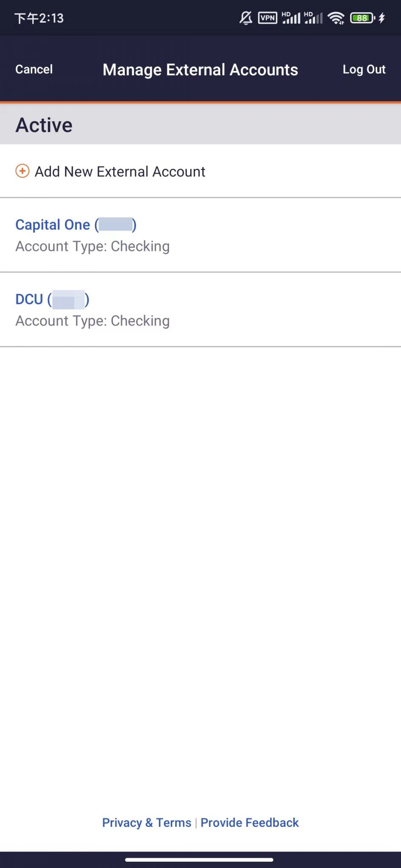
Task: Open Add New External Account
Action: (200, 171)
